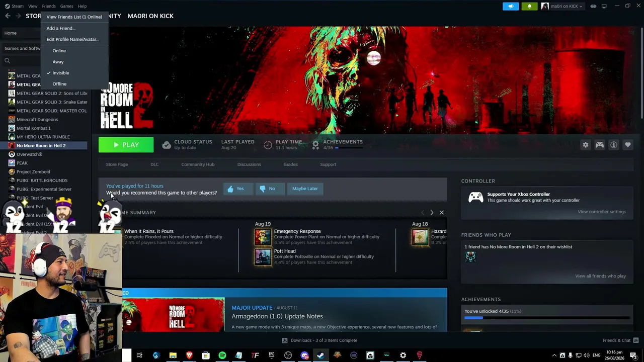Choose Maybe Later for the recommendation
Viewport: 644px width, 362px height.
click(305, 189)
